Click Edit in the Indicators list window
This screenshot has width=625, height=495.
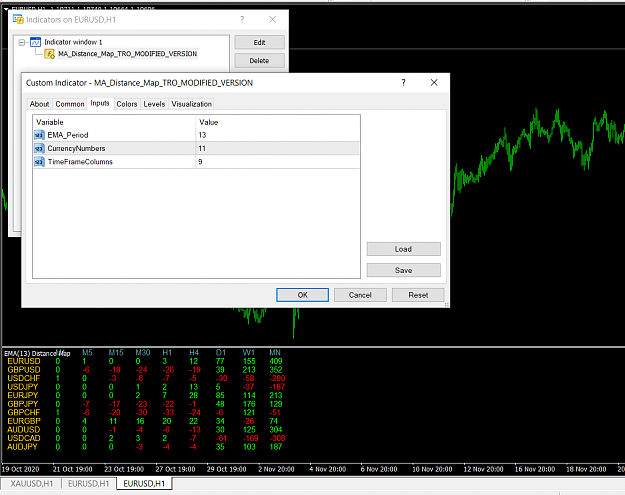pyautogui.click(x=259, y=42)
